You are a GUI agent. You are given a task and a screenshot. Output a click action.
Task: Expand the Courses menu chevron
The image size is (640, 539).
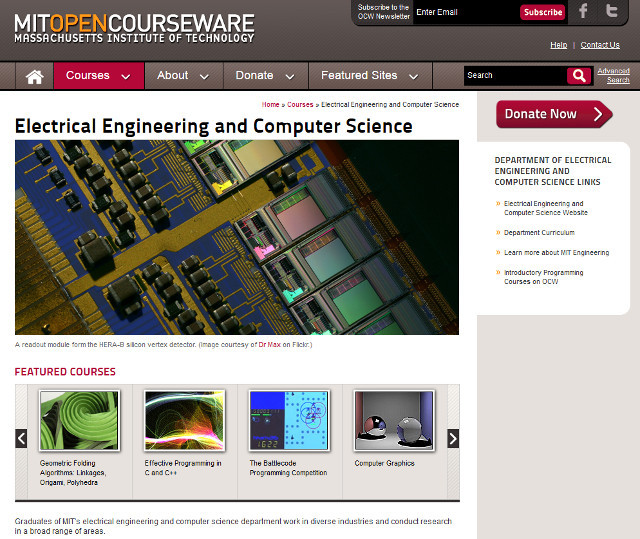(x=126, y=76)
